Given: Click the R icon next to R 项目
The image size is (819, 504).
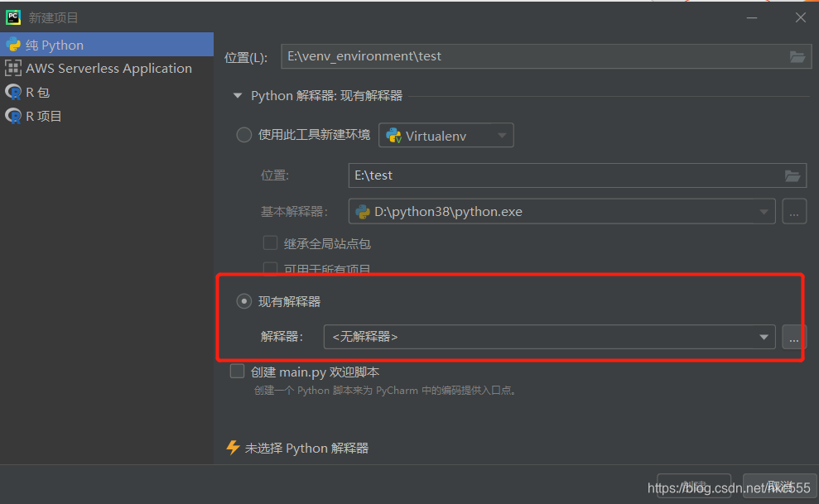Looking at the screenshot, I should pyautogui.click(x=13, y=116).
